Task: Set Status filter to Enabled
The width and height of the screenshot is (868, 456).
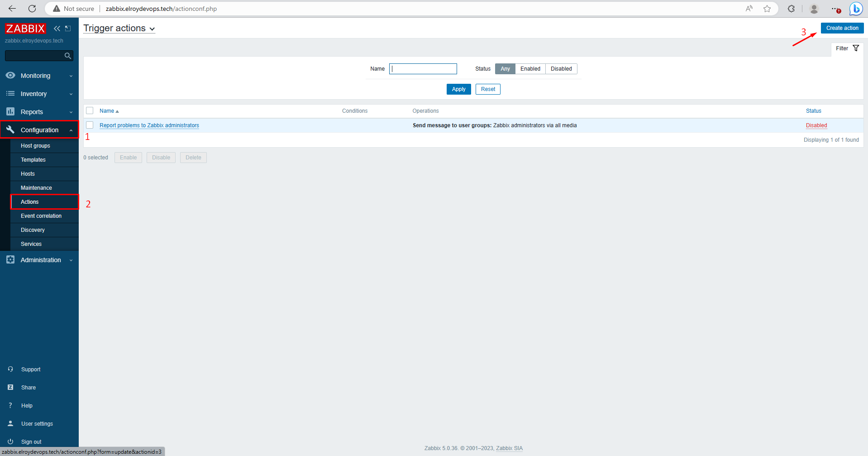Action: pos(530,69)
